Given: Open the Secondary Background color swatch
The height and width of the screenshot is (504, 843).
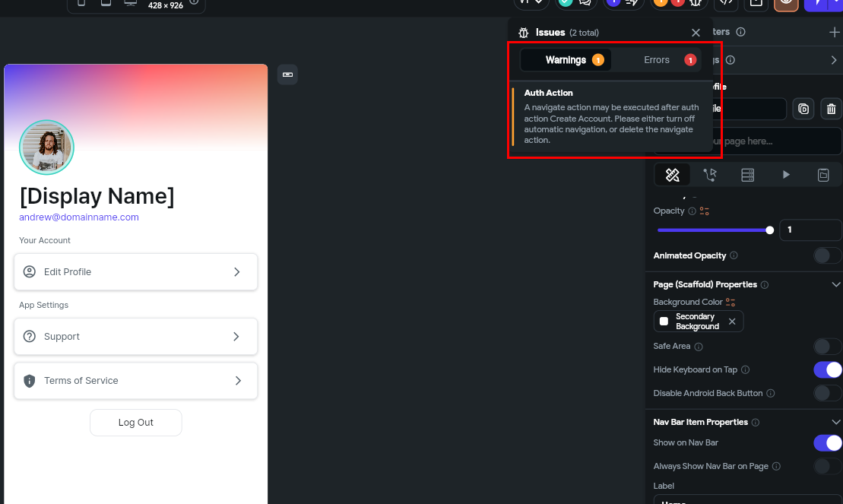Looking at the screenshot, I should [x=664, y=321].
